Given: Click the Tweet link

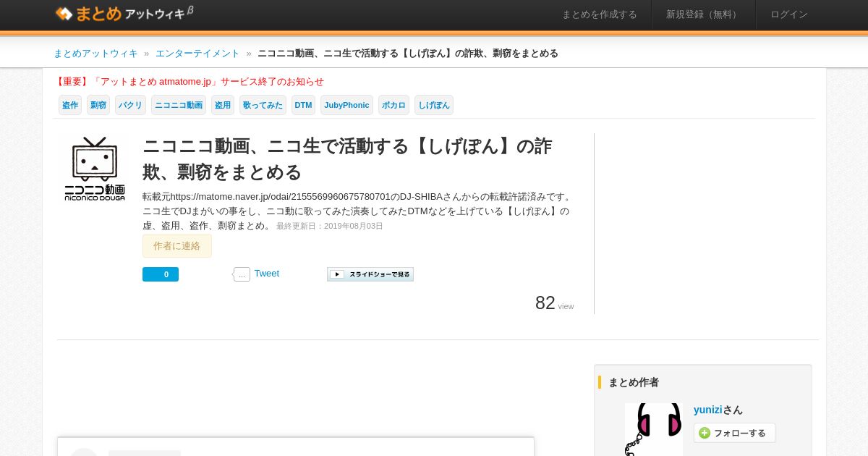Looking at the screenshot, I should [x=267, y=274].
